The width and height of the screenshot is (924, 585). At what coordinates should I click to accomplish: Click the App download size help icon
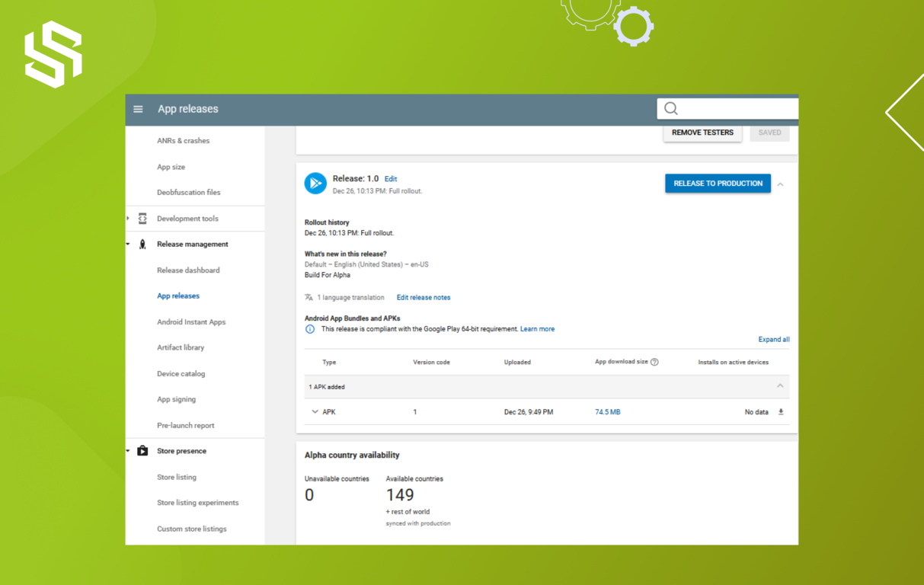654,362
